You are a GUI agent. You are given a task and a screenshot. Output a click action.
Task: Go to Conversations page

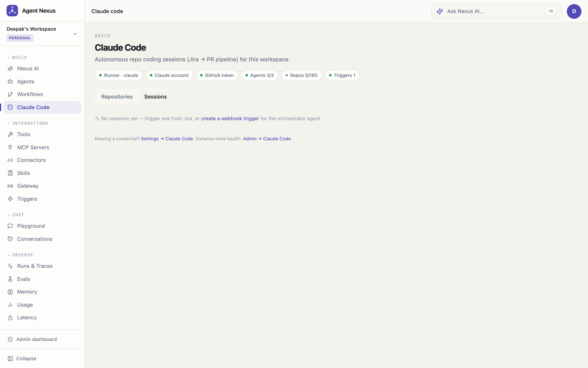click(x=42, y=239)
